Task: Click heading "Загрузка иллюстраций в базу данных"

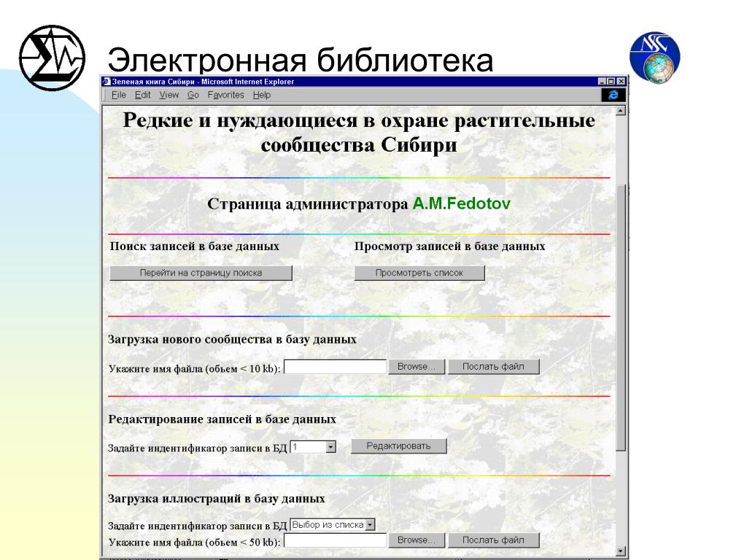Action: 216,499
